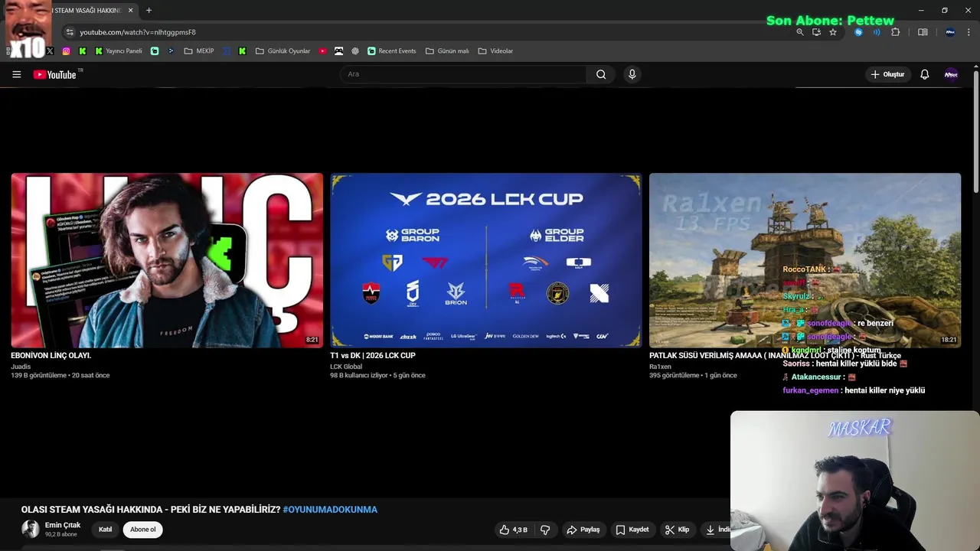Click the browser zoom magnifier icon

(800, 32)
